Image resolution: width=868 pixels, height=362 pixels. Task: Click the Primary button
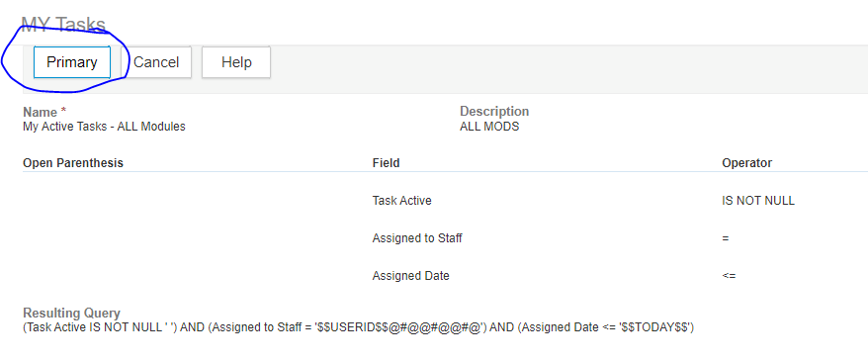click(72, 62)
